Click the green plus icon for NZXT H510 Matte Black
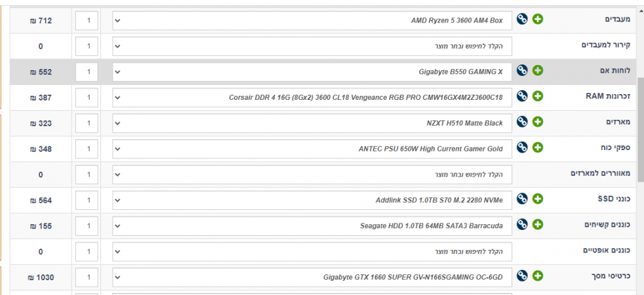Viewport: 644px width, 295px height. (x=538, y=122)
